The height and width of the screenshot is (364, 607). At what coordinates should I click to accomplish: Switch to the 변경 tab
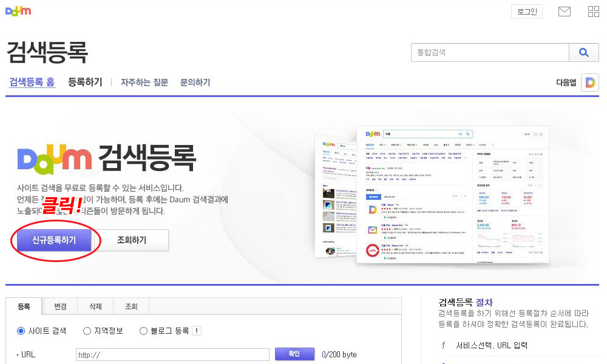click(x=60, y=306)
